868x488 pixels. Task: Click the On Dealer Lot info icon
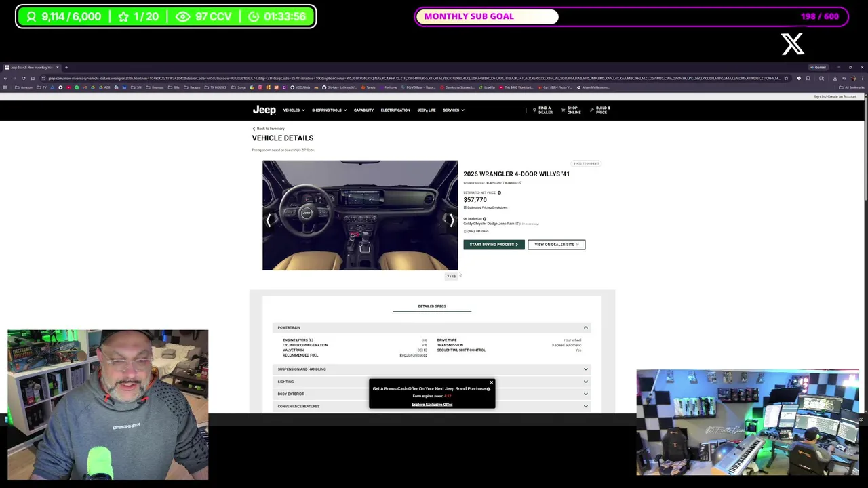tap(484, 218)
